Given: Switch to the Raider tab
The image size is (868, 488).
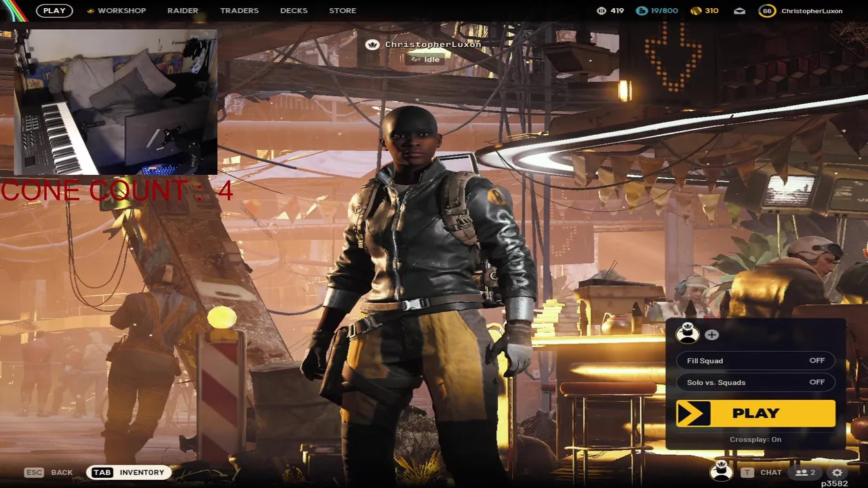Looking at the screenshot, I should click(x=182, y=11).
